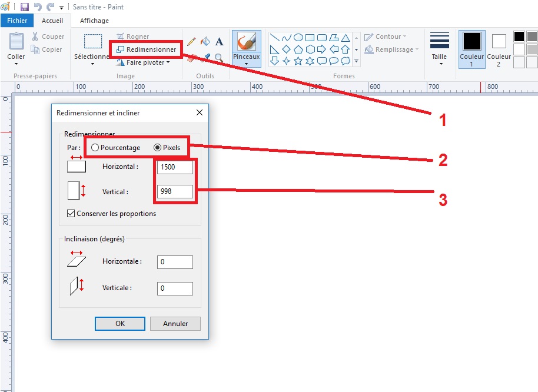Select the Magnifier zoom tool
Viewport: 538px width, 392px height.
(219, 58)
